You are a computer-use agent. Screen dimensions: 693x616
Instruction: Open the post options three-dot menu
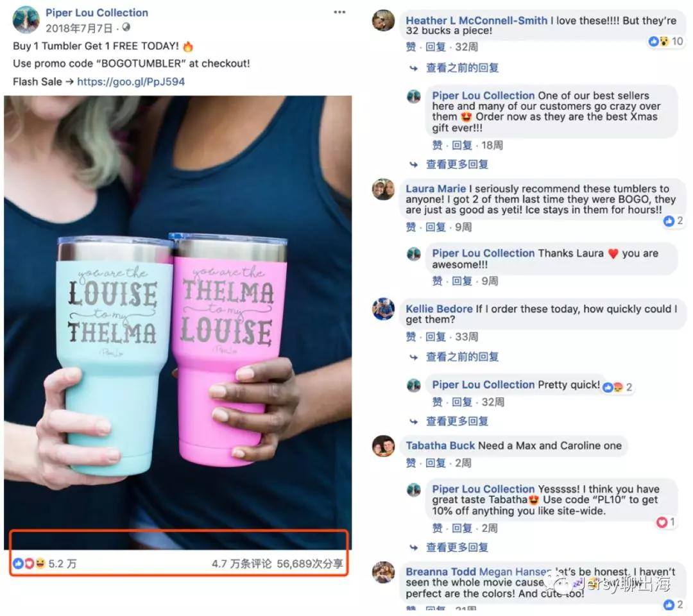click(339, 12)
